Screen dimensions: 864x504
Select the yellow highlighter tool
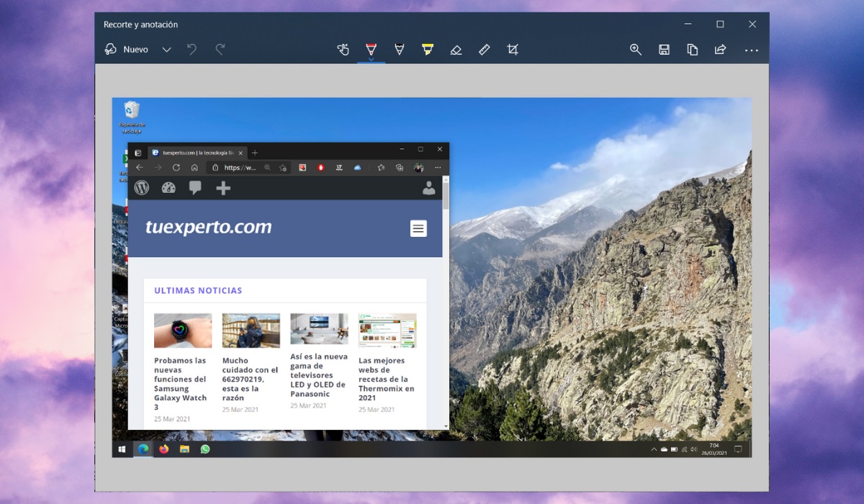428,50
